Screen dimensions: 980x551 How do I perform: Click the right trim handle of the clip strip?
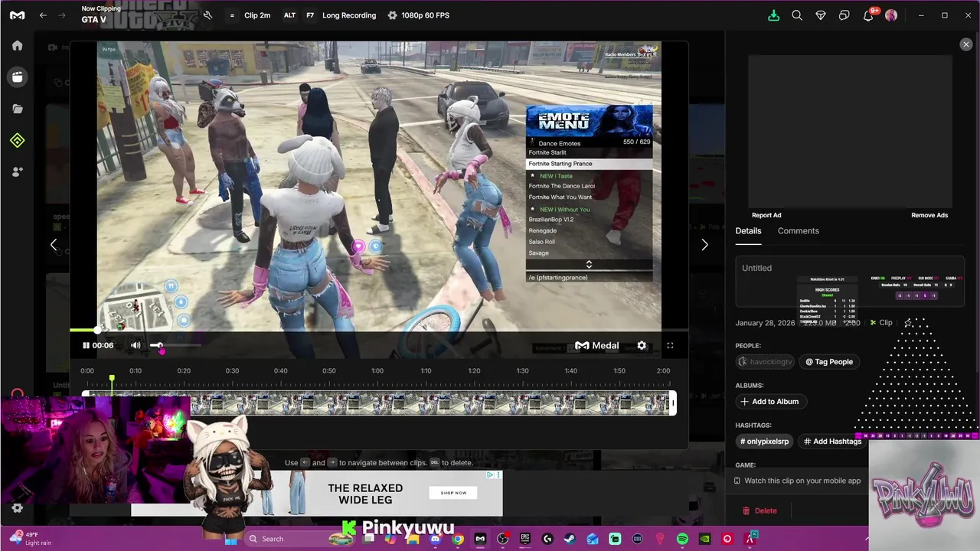point(673,403)
